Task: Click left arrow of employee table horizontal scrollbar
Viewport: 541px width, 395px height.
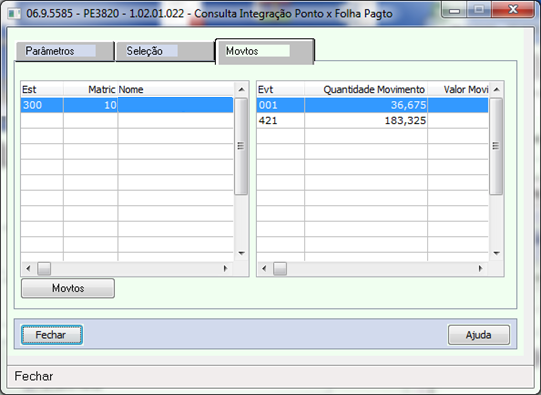Action: click(28, 268)
